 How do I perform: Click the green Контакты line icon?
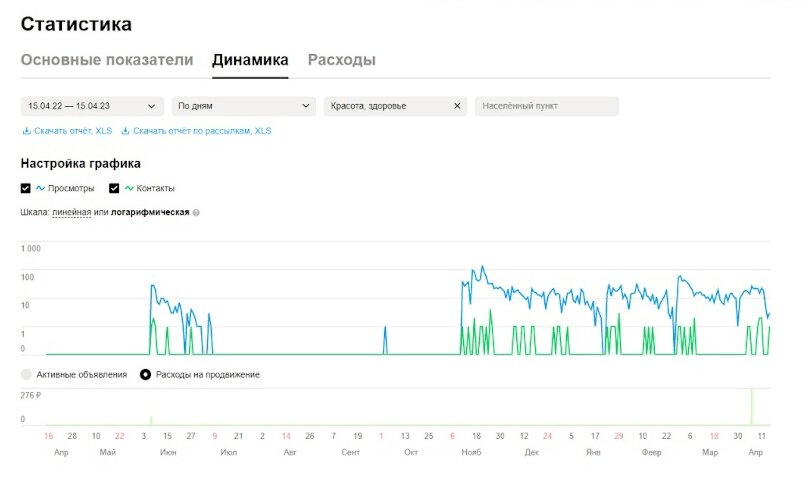tap(129, 189)
